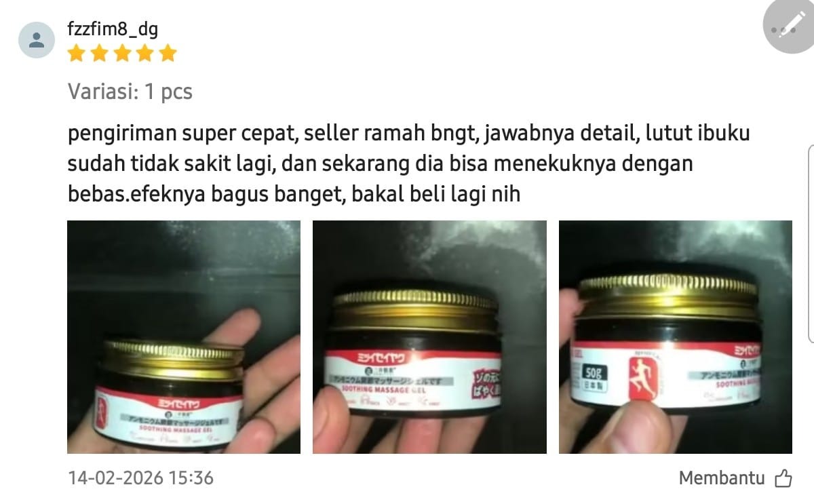Select the third yellow rating star
The width and height of the screenshot is (814, 504).
point(122,54)
